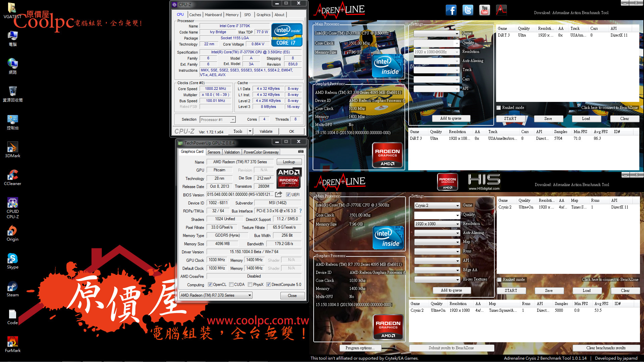
Task: Click the HIS logo in Crysis tool
Action: 484,182
